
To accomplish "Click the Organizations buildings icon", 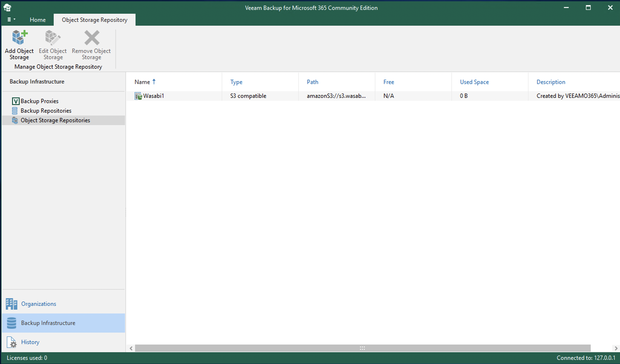I will (x=11, y=304).
